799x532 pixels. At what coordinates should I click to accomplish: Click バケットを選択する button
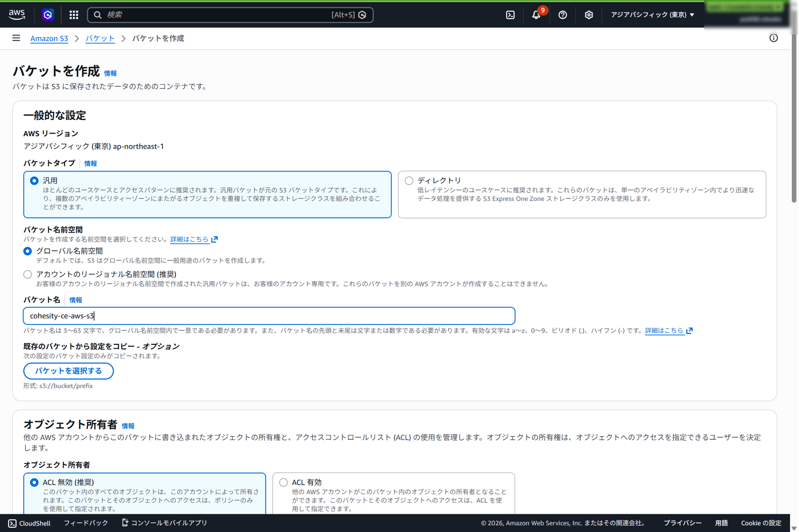pyautogui.click(x=68, y=371)
